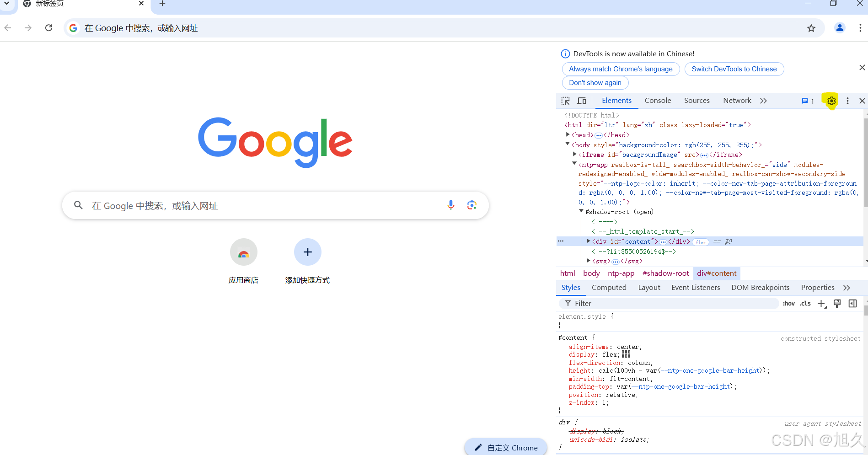Open the flexbox editor icon beside display flex
The image size is (868, 455).
click(x=626, y=354)
